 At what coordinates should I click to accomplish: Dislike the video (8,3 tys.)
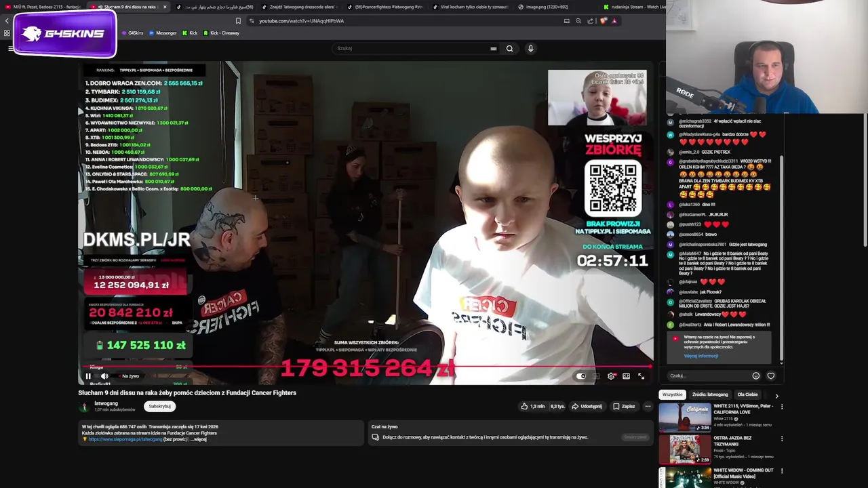point(557,406)
